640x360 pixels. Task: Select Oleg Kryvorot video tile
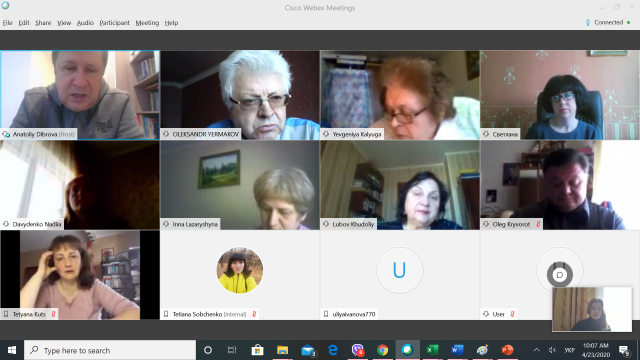tap(560, 185)
